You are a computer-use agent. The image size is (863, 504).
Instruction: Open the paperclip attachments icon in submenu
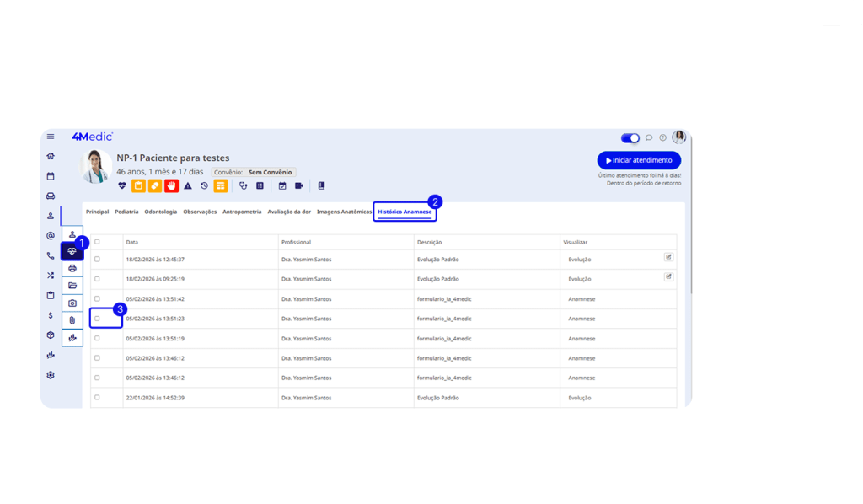pyautogui.click(x=72, y=320)
